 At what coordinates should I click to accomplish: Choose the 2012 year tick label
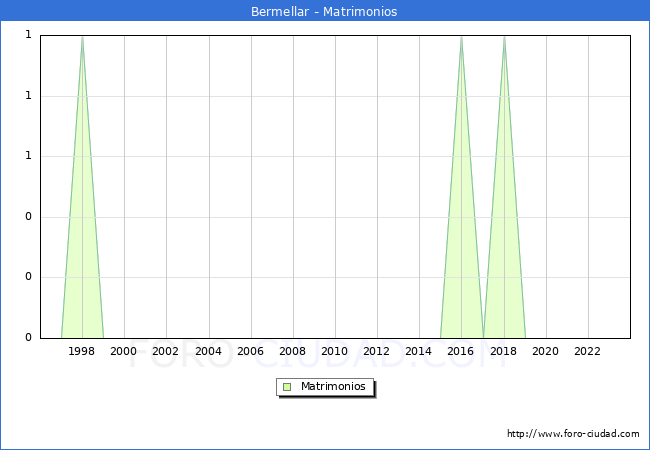tap(377, 351)
